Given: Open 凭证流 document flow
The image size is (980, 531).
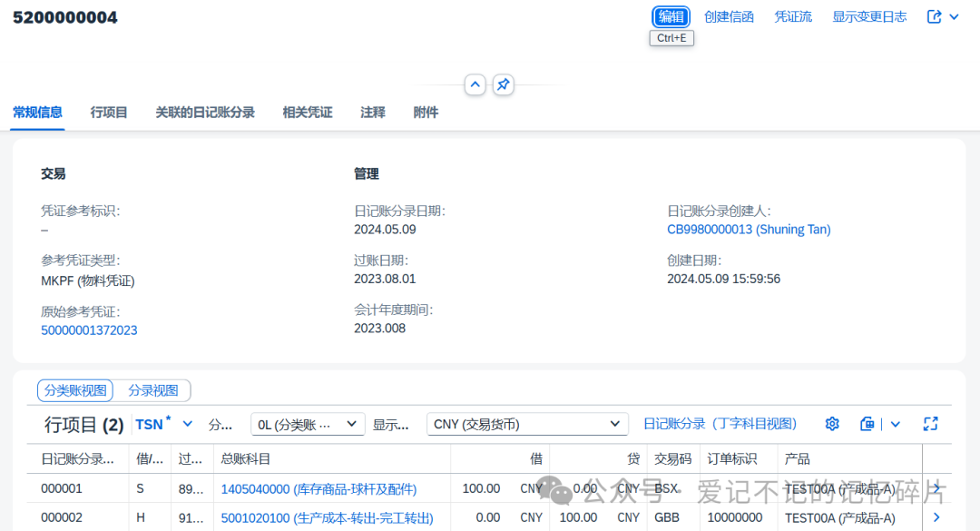Looking at the screenshot, I should tap(793, 17).
